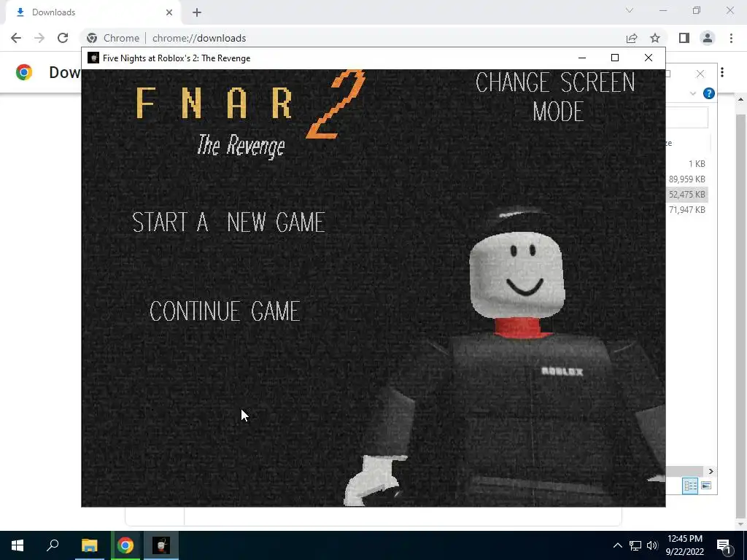Switch to Chrome from taskbar
Screen dimensions: 747x560
[125, 545]
